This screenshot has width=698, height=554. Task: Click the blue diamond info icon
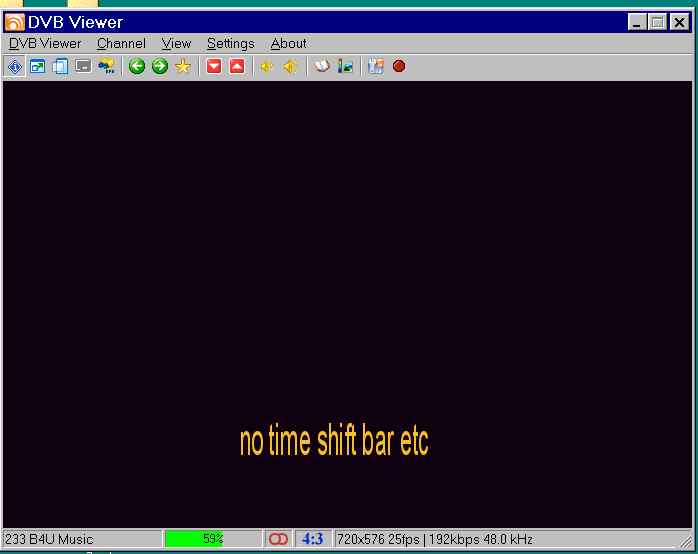coord(15,67)
